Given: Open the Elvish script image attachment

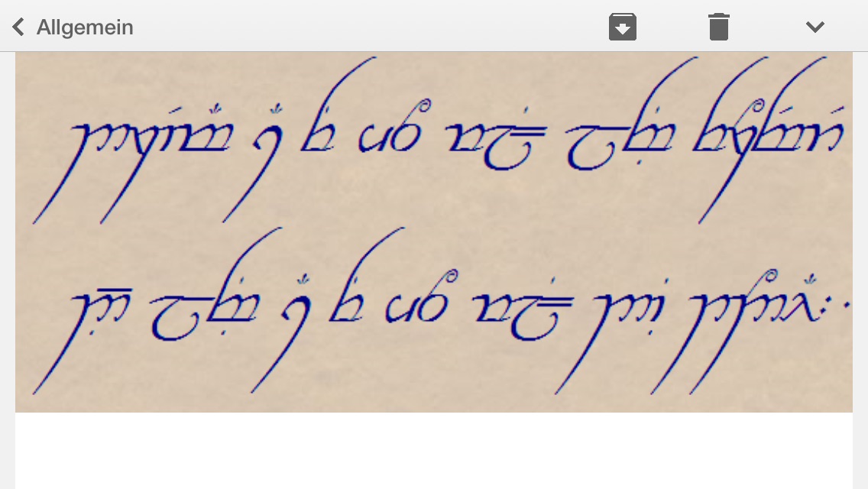Looking at the screenshot, I should 434,232.
